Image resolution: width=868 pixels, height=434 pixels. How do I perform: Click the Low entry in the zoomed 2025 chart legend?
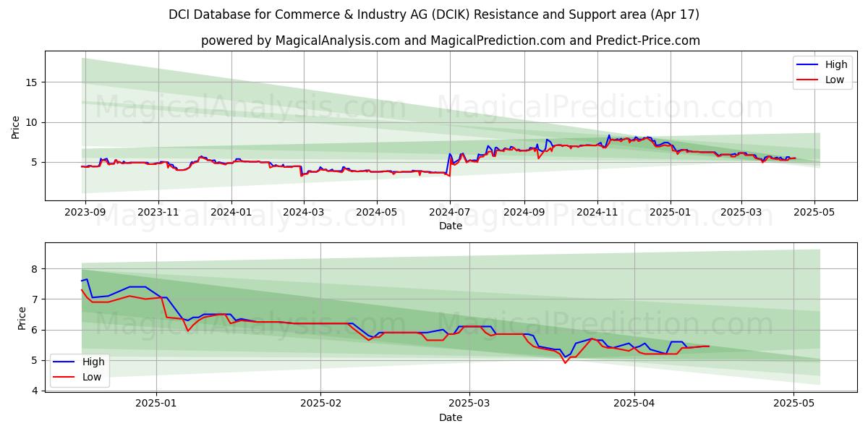(x=79, y=377)
